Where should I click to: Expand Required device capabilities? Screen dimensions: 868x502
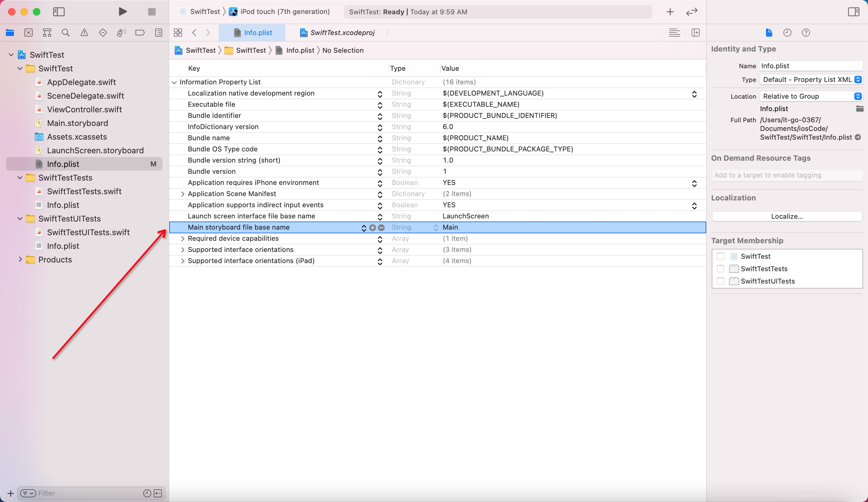(x=183, y=239)
